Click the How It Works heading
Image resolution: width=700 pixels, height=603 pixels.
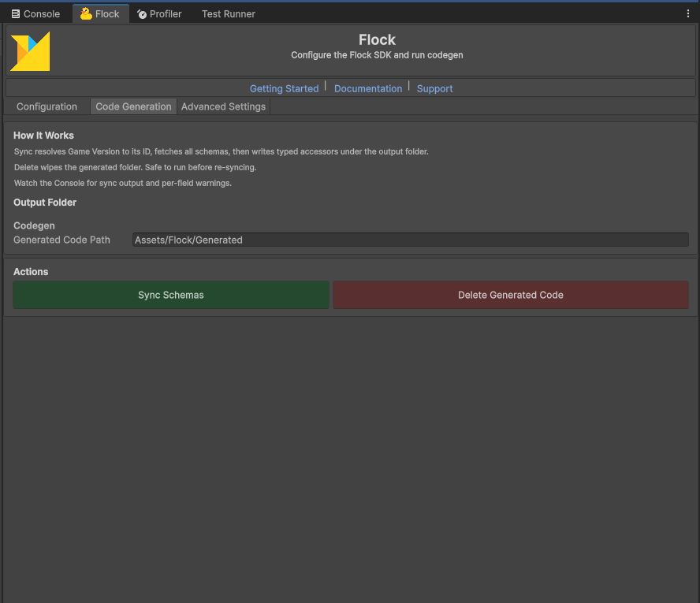(x=44, y=136)
